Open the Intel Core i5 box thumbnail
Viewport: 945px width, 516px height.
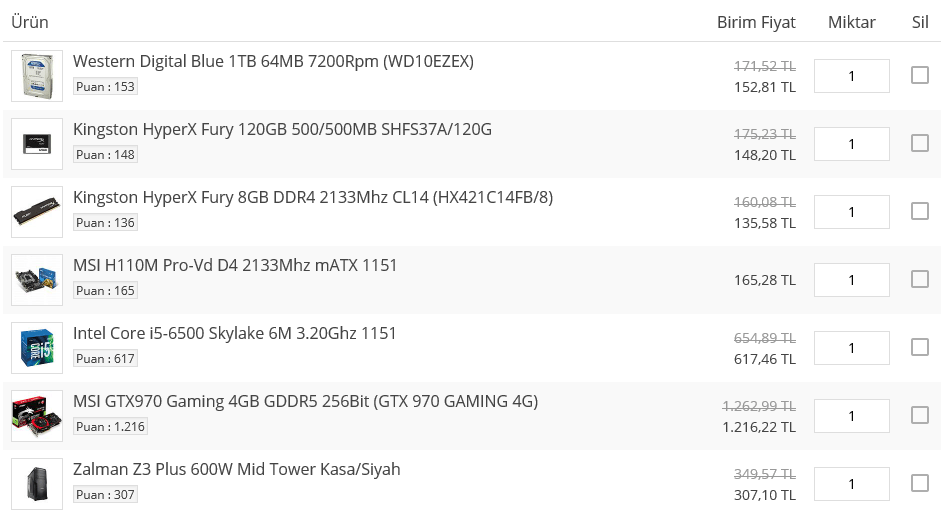(x=37, y=348)
